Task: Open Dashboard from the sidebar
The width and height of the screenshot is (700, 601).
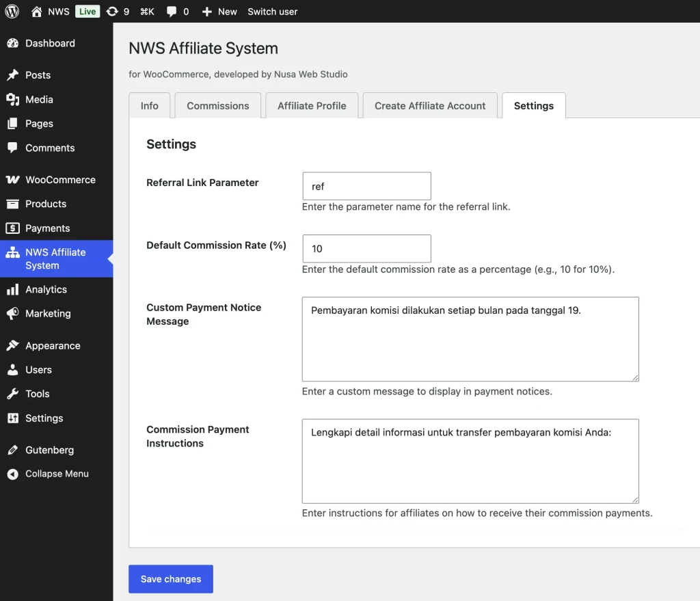Action: (x=50, y=43)
